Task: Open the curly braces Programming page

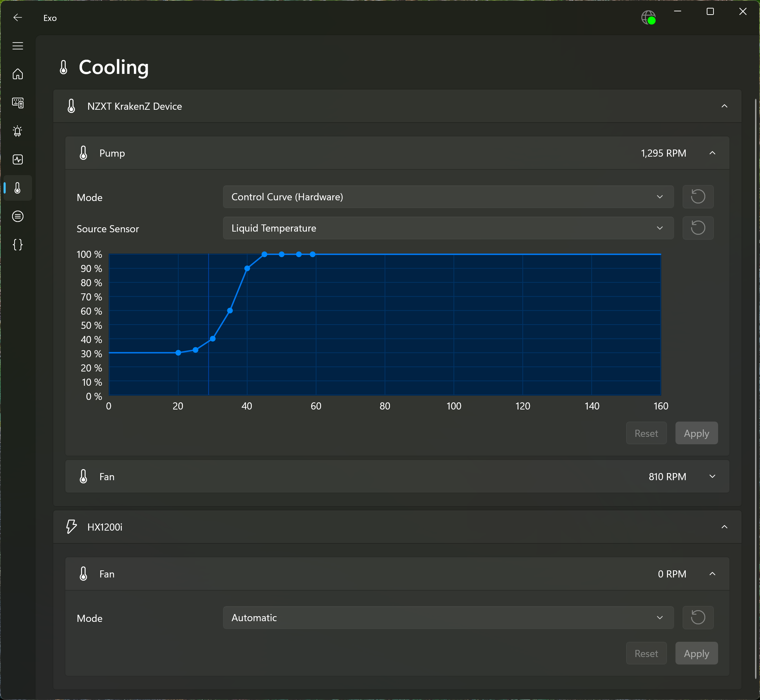Action: (18, 245)
